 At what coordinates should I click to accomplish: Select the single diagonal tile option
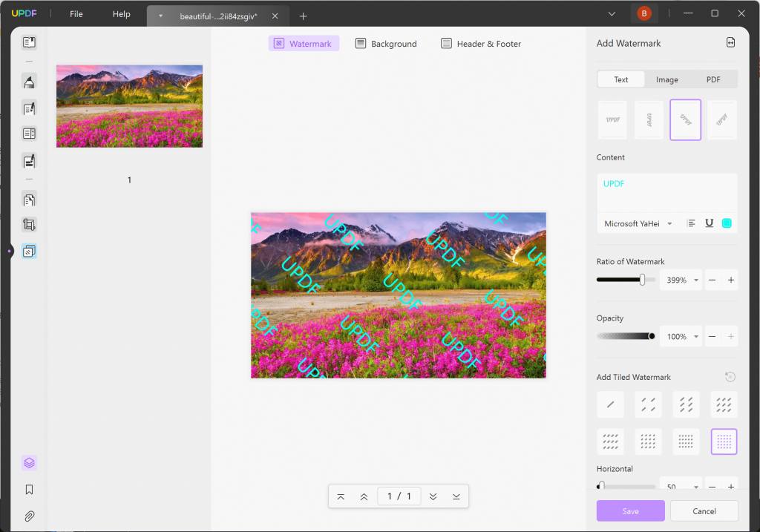coord(610,404)
